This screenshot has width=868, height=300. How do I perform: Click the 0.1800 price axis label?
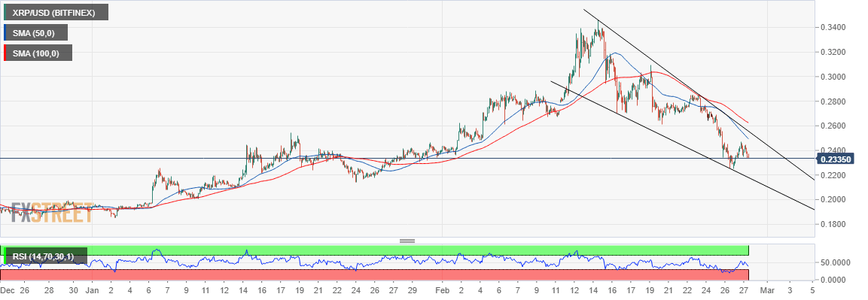(833, 224)
